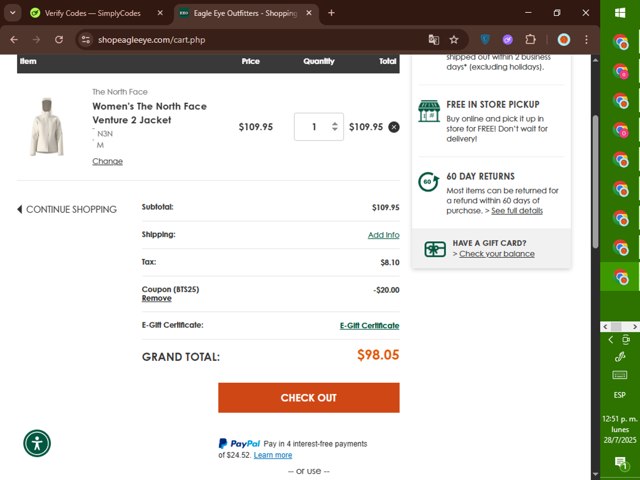
Task: Open the blue shield extension icon
Action: point(485,40)
